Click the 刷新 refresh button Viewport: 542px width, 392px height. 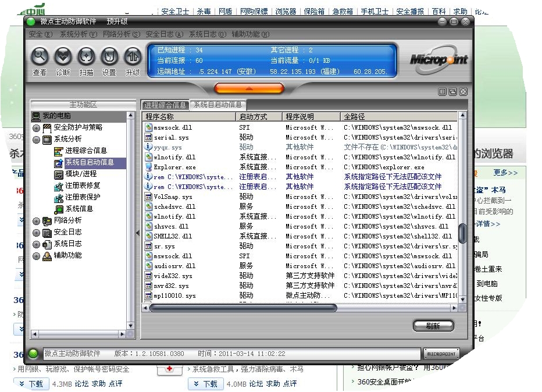pyautogui.click(x=433, y=326)
